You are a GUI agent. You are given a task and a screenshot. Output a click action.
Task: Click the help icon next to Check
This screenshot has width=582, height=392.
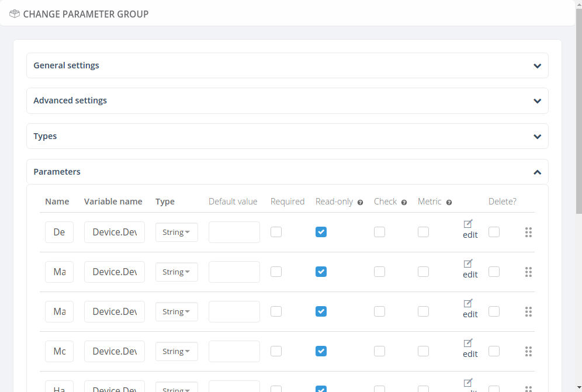click(404, 203)
